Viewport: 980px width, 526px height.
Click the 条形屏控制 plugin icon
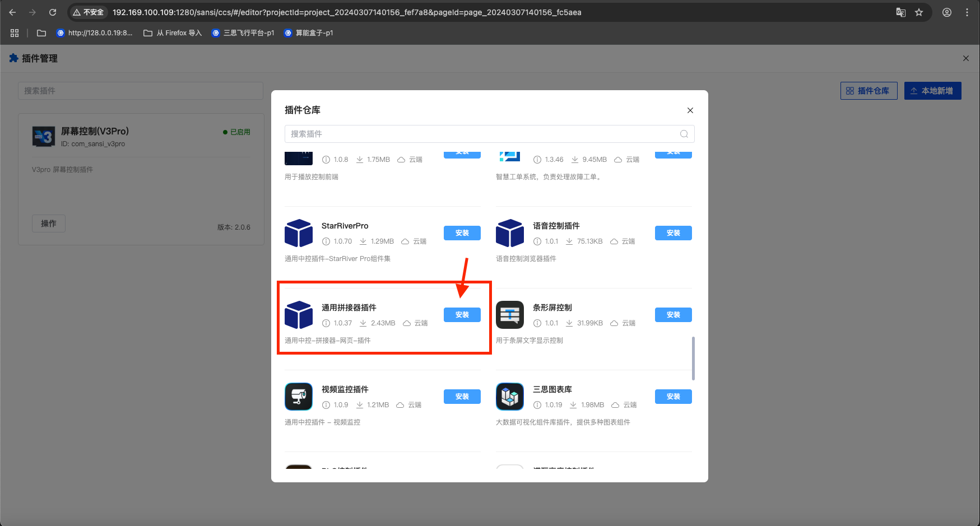coord(510,315)
